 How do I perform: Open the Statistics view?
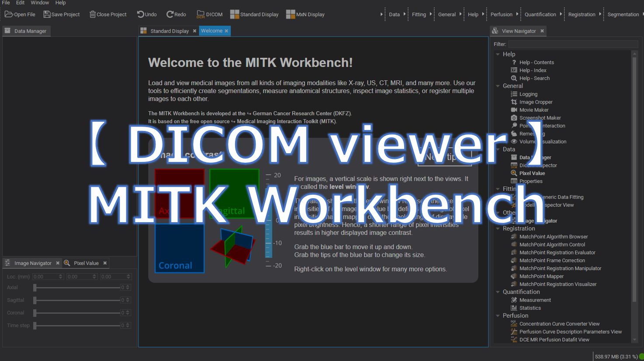(530, 308)
